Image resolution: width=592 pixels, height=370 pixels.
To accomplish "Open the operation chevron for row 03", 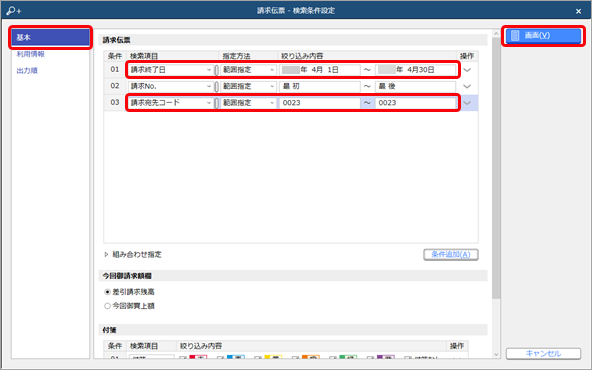I will click(x=467, y=103).
